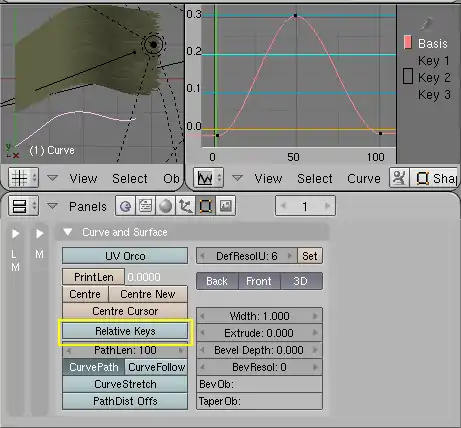Image resolution: width=461 pixels, height=428 pixels.
Task: Select the Basis shape key channel
Action: click(433, 43)
